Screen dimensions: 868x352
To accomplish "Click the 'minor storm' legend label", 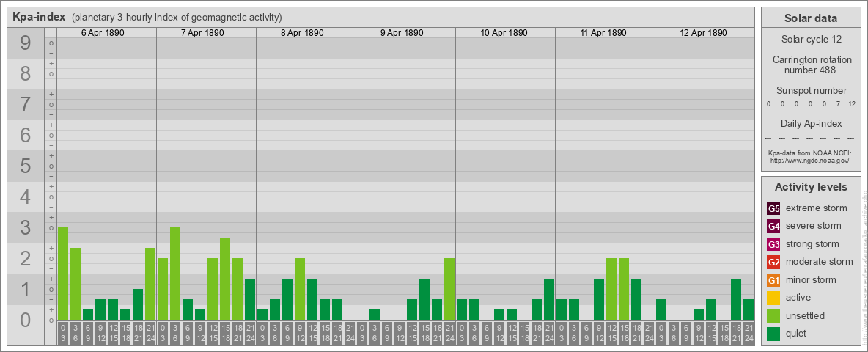I will pos(810,279).
